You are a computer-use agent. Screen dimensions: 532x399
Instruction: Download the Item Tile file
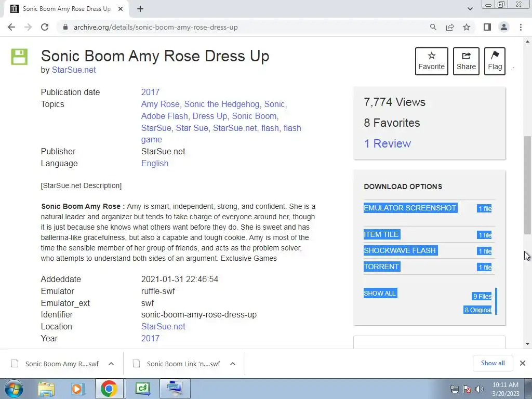click(x=381, y=234)
